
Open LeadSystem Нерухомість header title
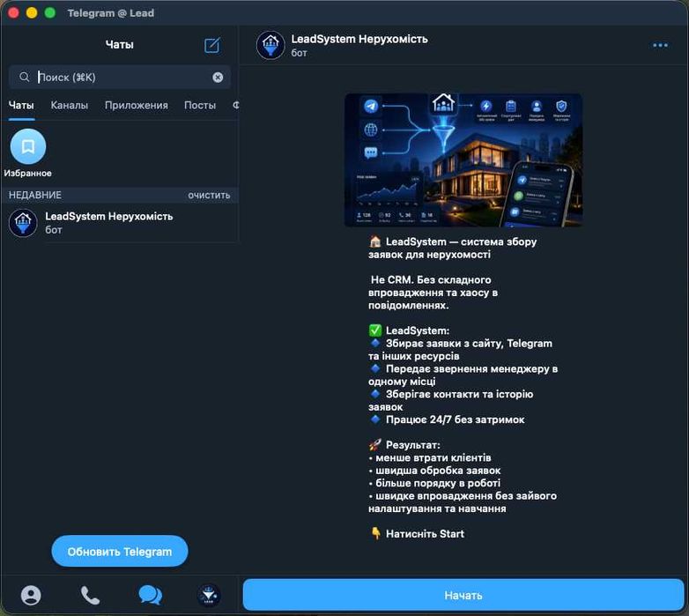click(359, 39)
